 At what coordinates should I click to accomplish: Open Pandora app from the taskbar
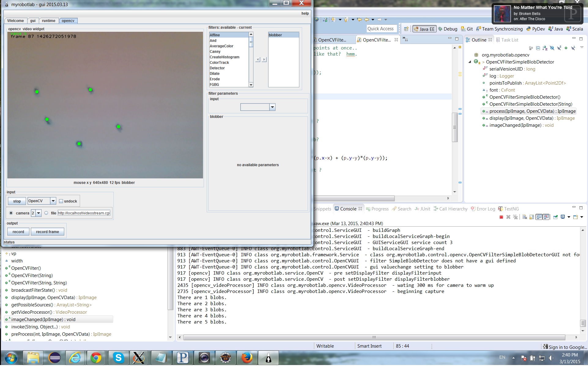click(183, 358)
